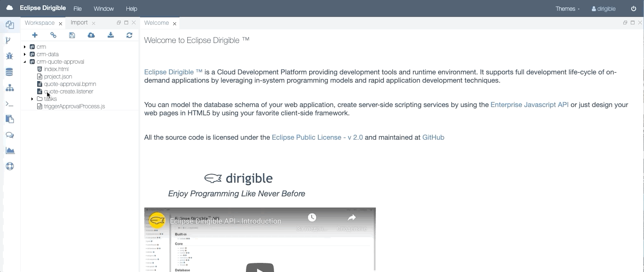Viewport: 644px width, 272px height.
Task: Open Eclipse Public License v 2.0 link
Action: pos(317,137)
